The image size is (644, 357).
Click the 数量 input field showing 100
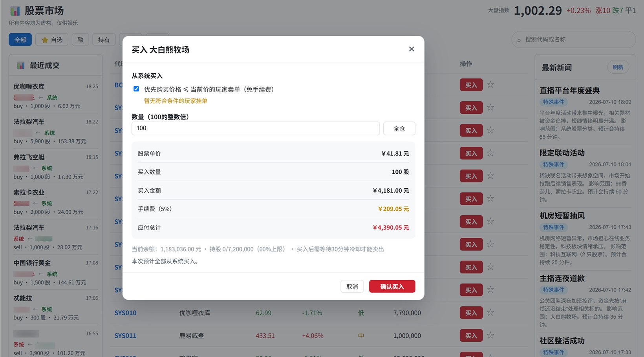click(x=256, y=128)
